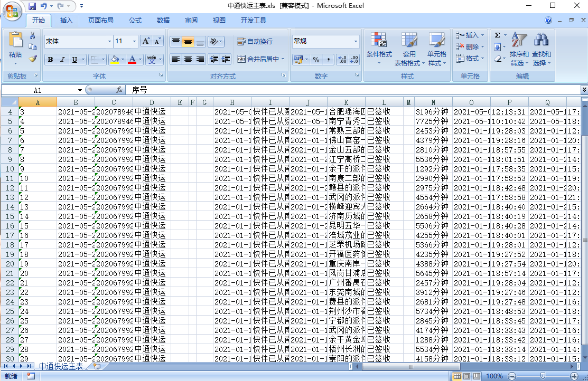This screenshot has width=588, height=381.
Task: Center cell text horizontally
Action: pyautogui.click(x=188, y=59)
